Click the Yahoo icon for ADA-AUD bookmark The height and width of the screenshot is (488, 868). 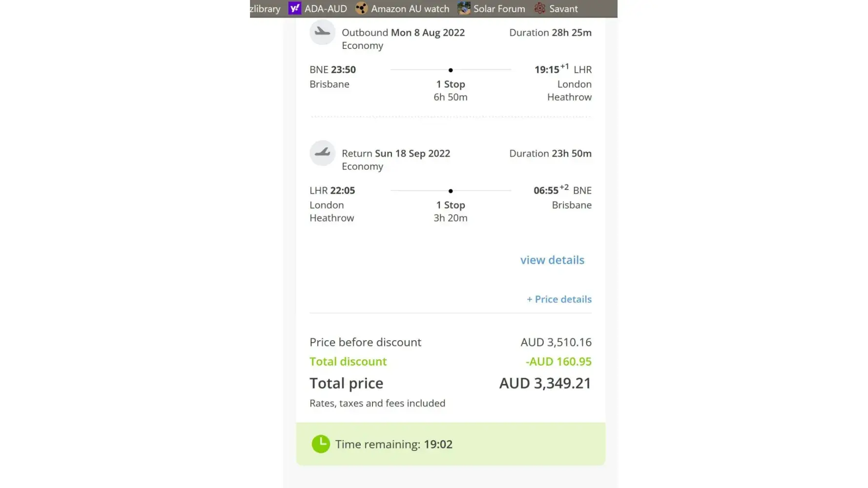(x=294, y=8)
